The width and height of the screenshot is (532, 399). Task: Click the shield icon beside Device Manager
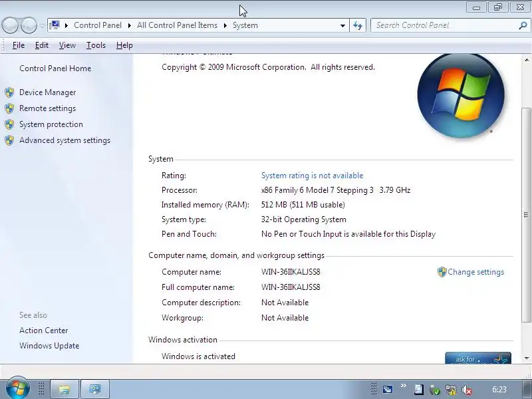click(9, 92)
